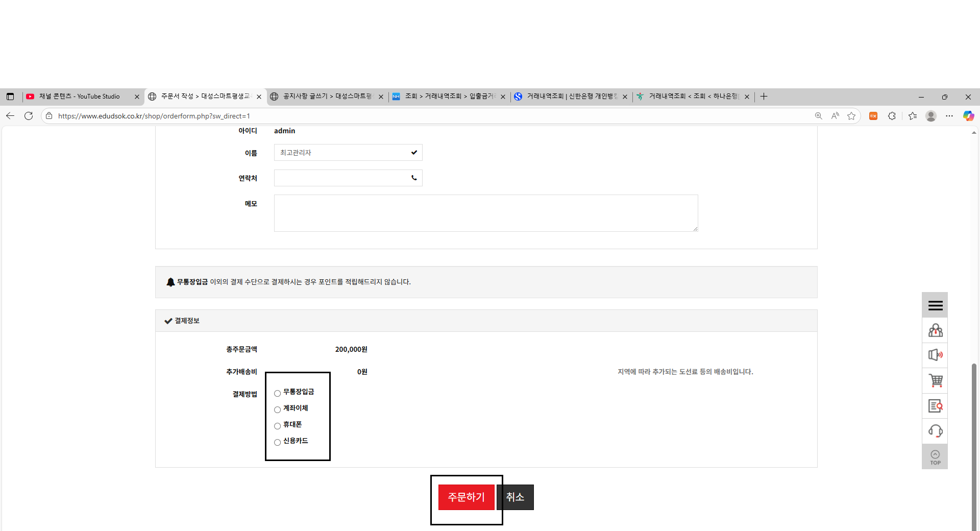Close the YouTube Studio tab
This screenshot has width=980, height=531.
[137, 96]
